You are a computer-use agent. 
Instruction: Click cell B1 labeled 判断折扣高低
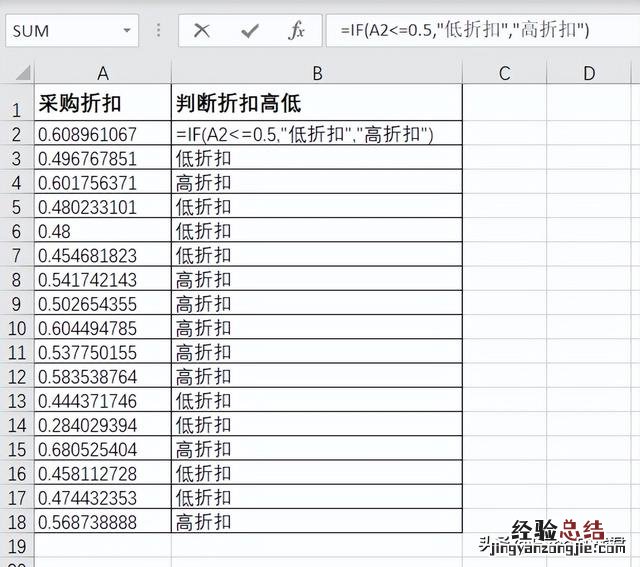click(x=316, y=104)
